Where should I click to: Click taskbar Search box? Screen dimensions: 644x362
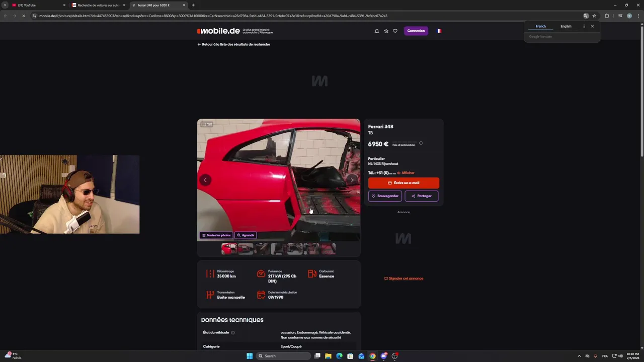click(283, 356)
